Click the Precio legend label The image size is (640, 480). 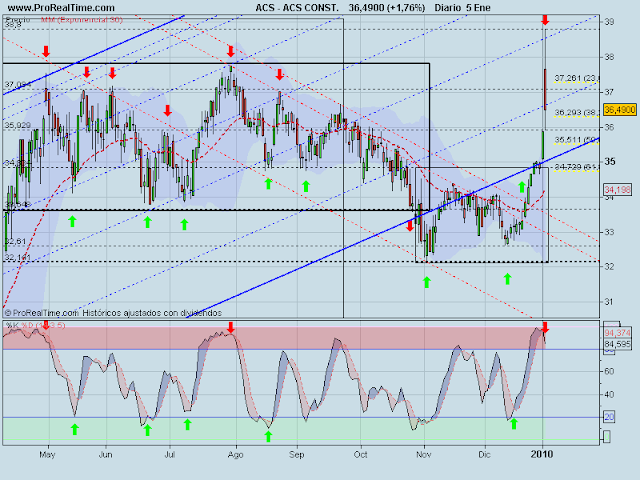[x=18, y=20]
